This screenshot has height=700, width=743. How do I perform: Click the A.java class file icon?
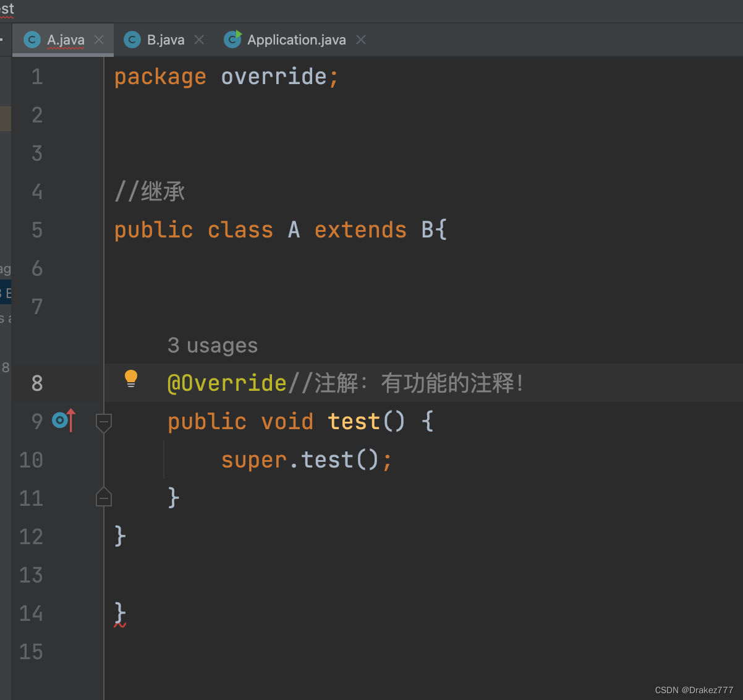coord(32,40)
